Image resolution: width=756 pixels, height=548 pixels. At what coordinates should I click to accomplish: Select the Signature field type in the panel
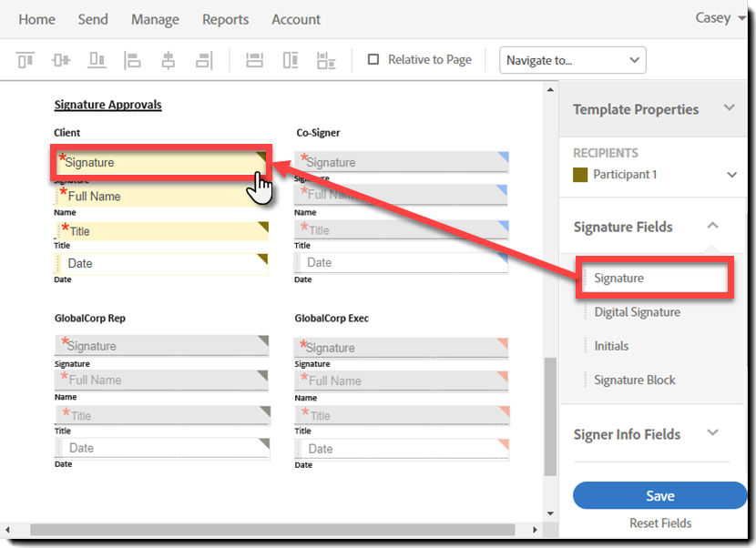(x=655, y=279)
